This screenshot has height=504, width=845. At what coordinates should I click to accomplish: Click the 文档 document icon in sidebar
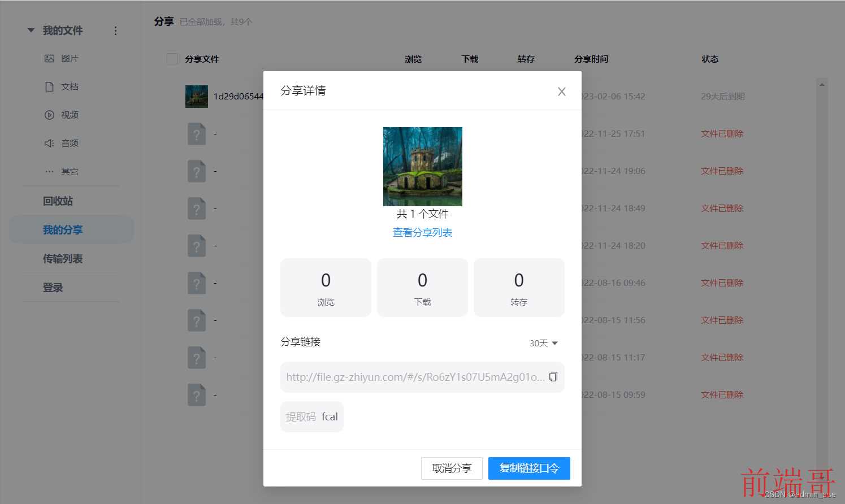coord(49,86)
